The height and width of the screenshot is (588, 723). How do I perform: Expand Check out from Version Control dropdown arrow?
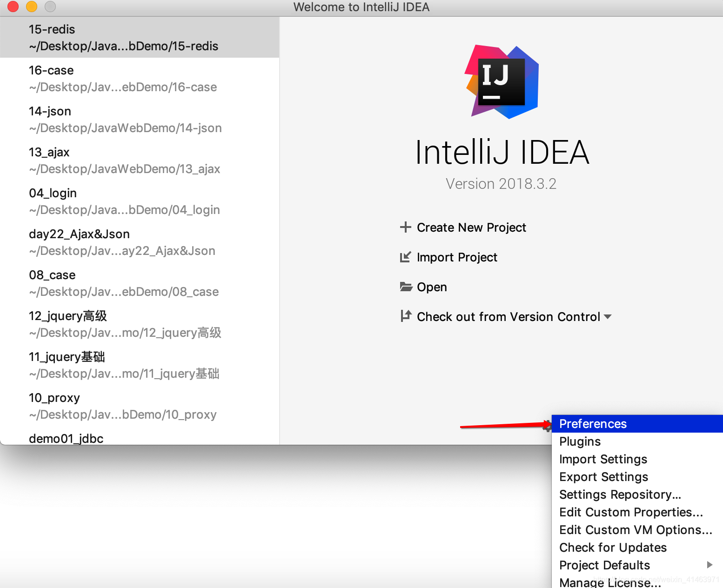click(x=607, y=317)
